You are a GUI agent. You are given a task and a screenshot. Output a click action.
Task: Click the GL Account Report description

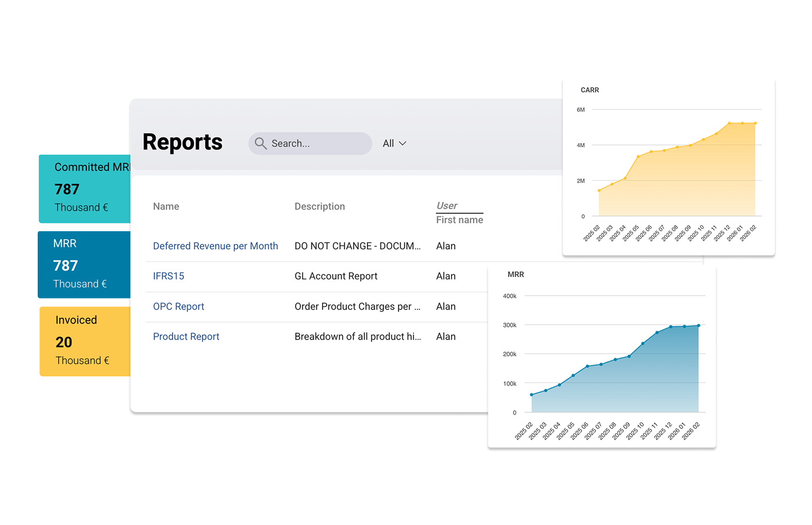tap(336, 276)
